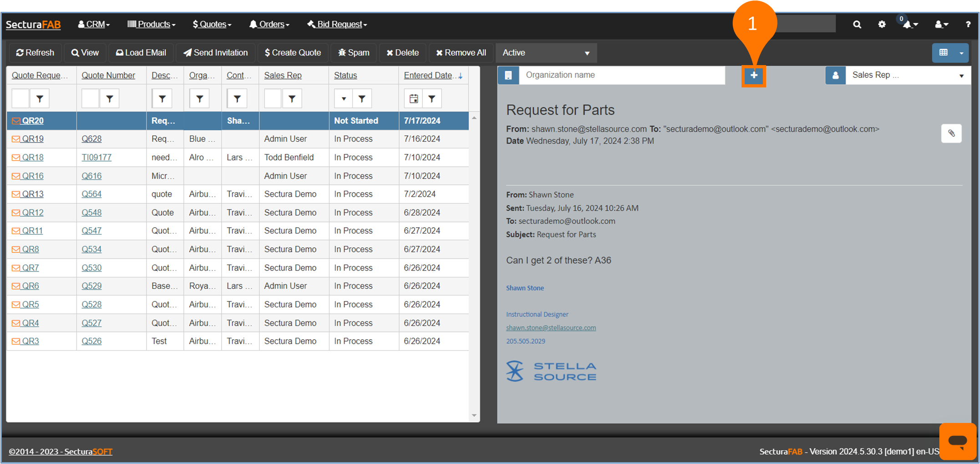This screenshot has height=464, width=980.
Task: Open the Bid Request menu
Action: 337,25
